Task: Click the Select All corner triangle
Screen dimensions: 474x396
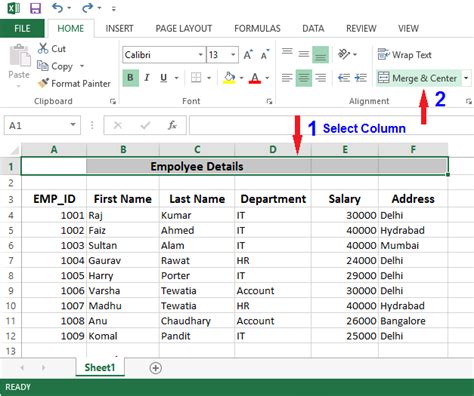Action: pos(14,150)
